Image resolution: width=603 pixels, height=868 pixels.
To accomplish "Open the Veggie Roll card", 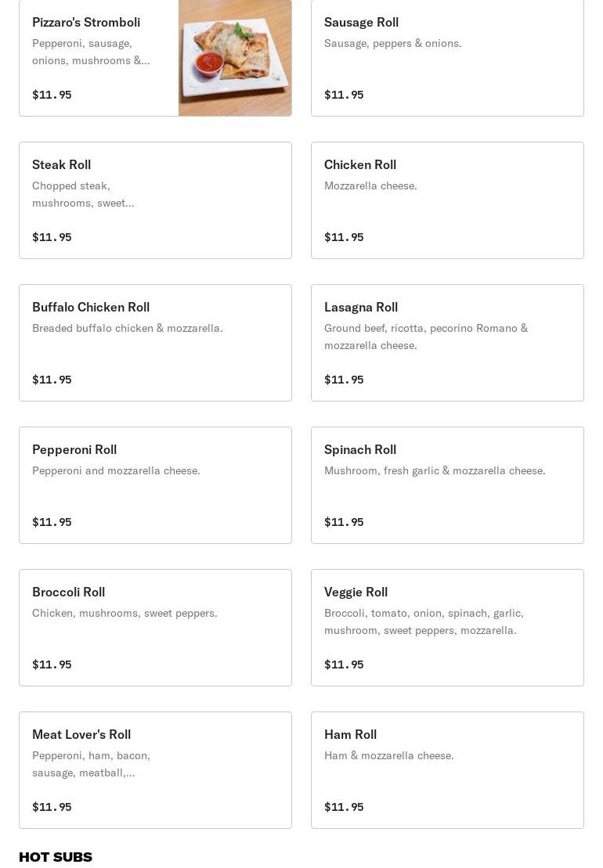I will (447, 628).
